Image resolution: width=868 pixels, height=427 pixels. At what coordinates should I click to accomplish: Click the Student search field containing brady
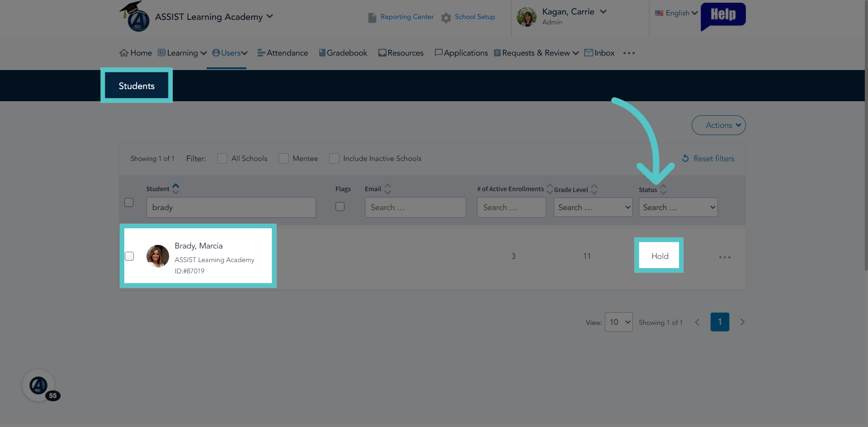point(231,207)
